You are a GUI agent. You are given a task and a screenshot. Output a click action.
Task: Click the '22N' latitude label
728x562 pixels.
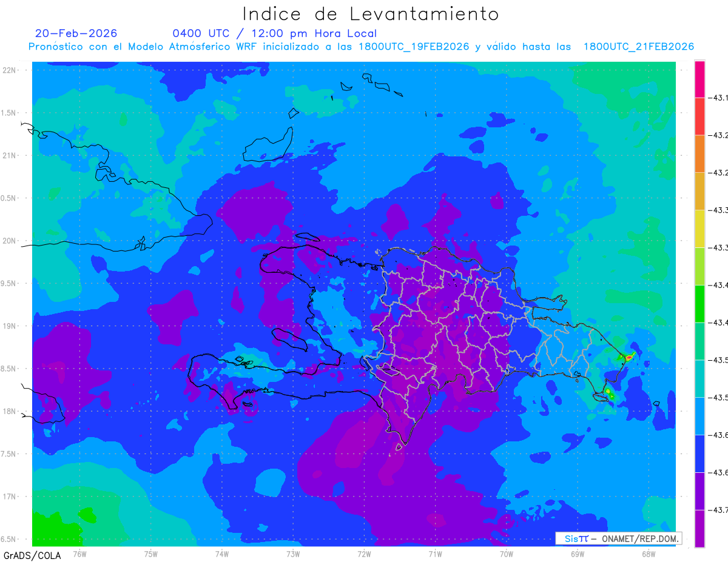pyautogui.click(x=9, y=70)
